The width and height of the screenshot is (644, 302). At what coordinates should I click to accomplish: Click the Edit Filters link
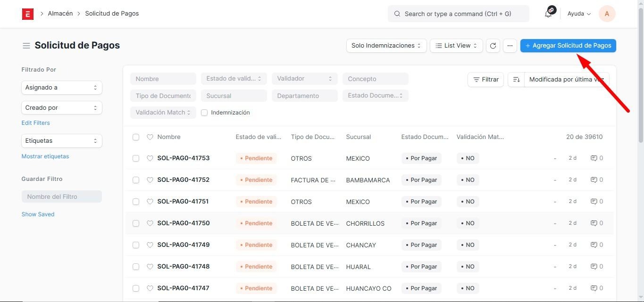point(35,123)
